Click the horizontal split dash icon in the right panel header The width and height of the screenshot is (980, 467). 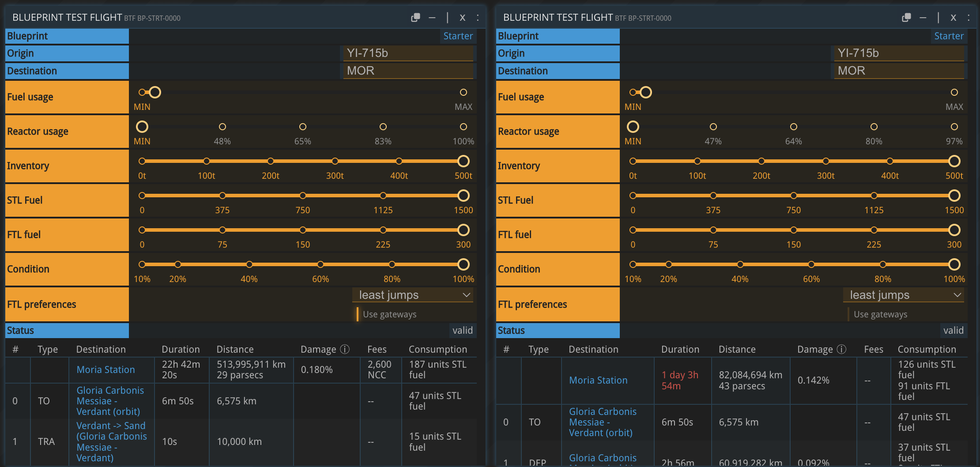click(923, 18)
